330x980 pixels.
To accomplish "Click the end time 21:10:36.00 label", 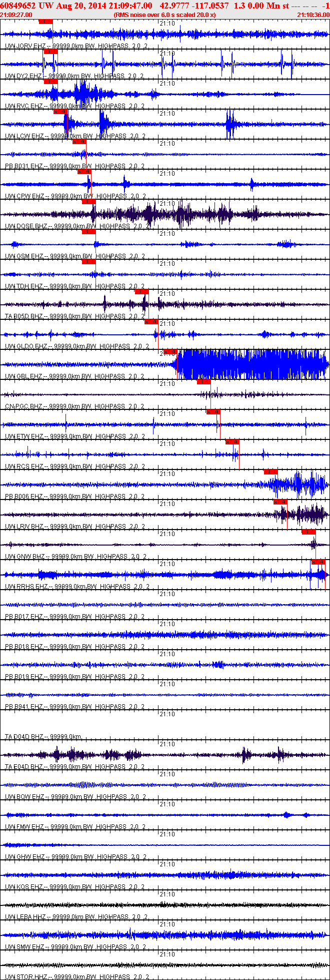I will [x=313, y=15].
